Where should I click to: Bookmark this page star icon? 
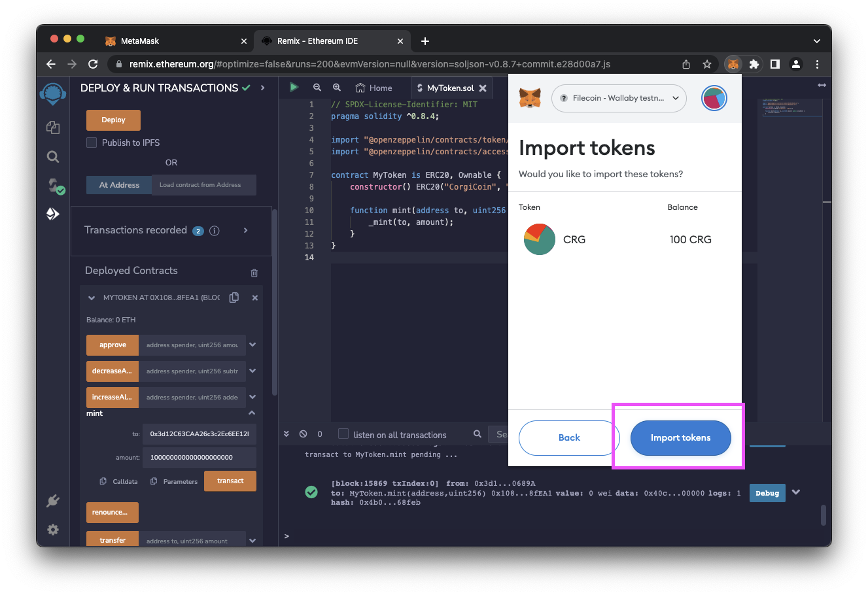point(707,64)
